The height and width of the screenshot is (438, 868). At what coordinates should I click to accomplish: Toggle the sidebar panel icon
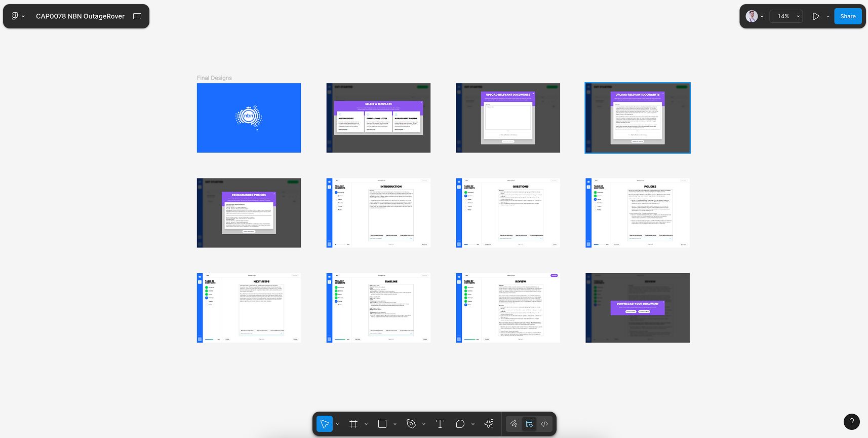click(x=137, y=16)
